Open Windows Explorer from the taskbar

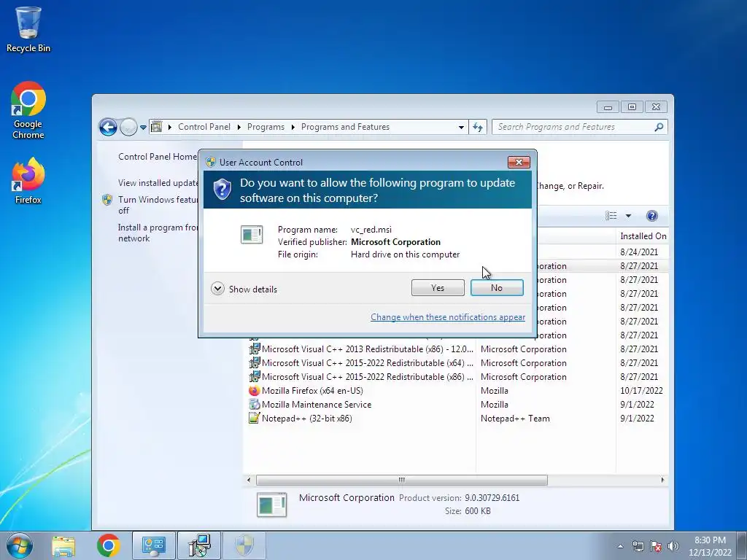click(63, 545)
